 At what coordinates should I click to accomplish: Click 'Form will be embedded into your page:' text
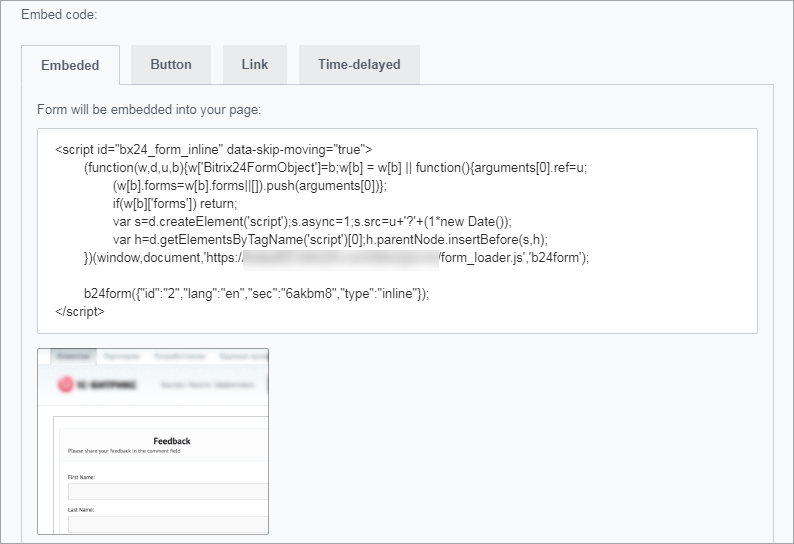click(149, 109)
